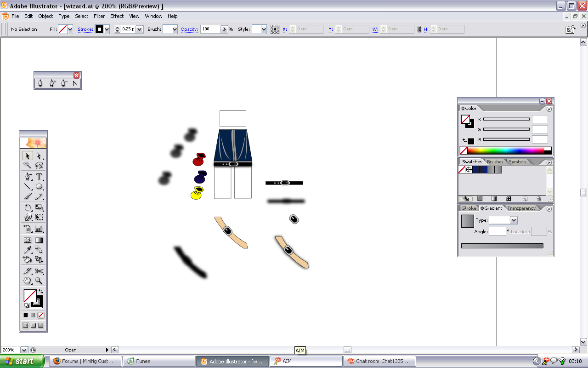Screen dimensions: 588x368
Task: Select the Registration swatch
Action: [x=469, y=170]
